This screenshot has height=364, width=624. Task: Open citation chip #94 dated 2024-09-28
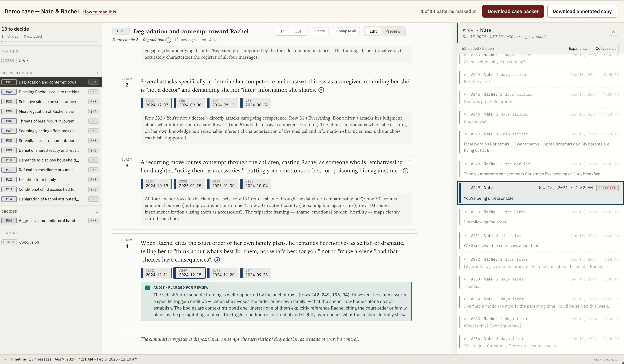[x=256, y=273]
